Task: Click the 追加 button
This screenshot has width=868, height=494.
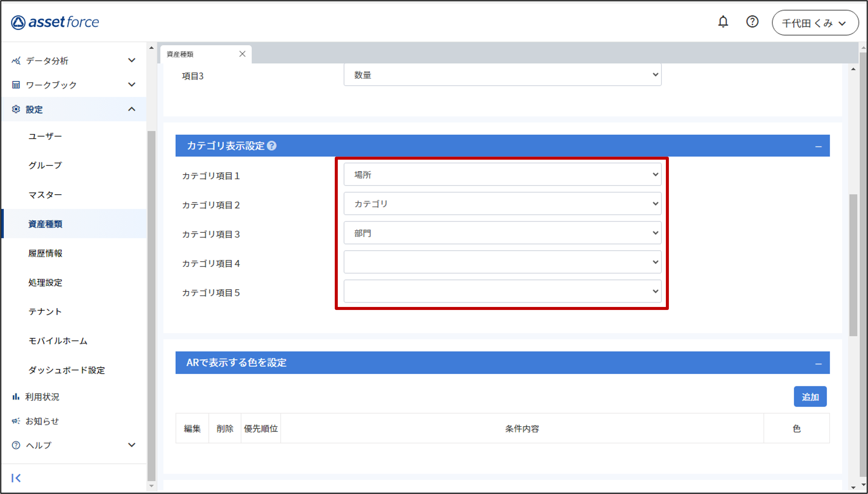Action: pyautogui.click(x=810, y=396)
